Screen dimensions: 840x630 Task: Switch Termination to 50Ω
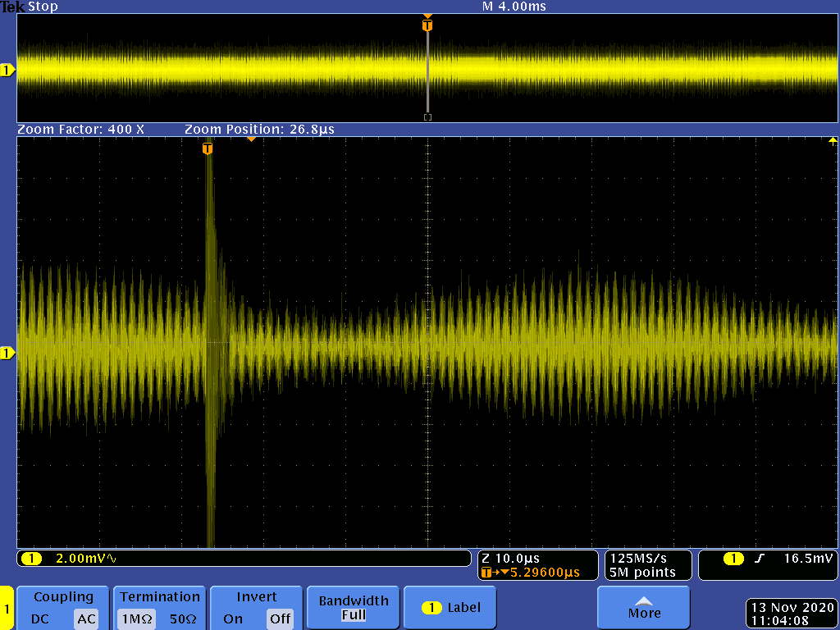coord(182,619)
